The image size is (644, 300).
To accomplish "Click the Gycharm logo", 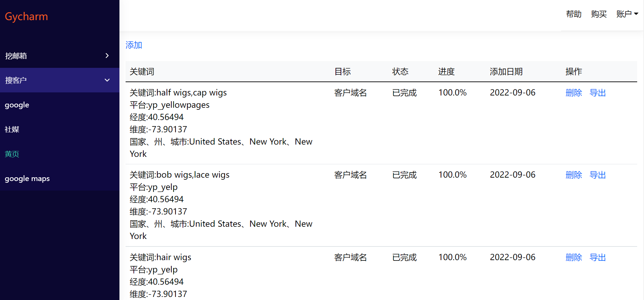I will (x=26, y=16).
